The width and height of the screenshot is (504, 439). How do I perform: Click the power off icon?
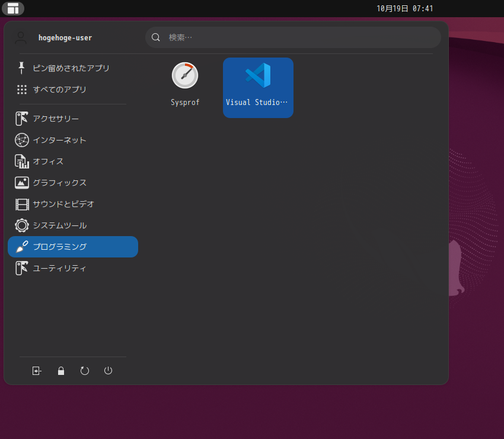coord(109,371)
